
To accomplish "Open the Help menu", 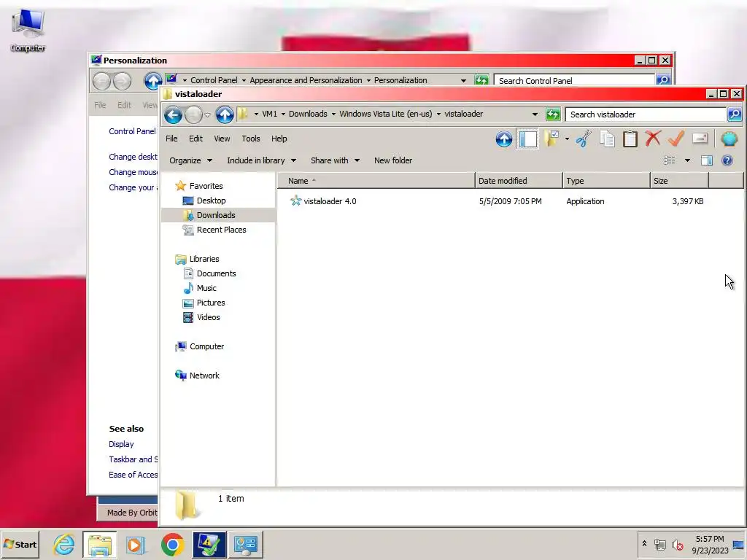I will click(279, 139).
